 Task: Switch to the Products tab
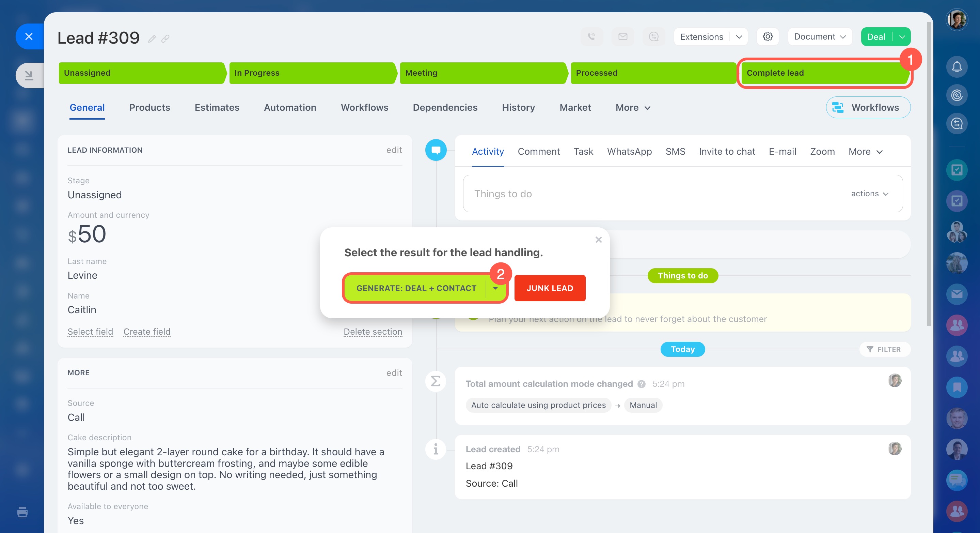(149, 108)
